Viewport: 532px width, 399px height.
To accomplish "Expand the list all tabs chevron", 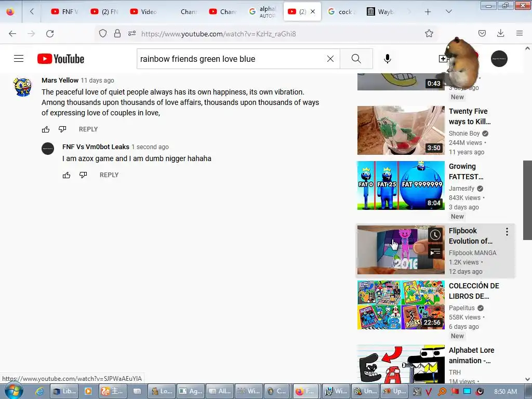I will [448, 11].
